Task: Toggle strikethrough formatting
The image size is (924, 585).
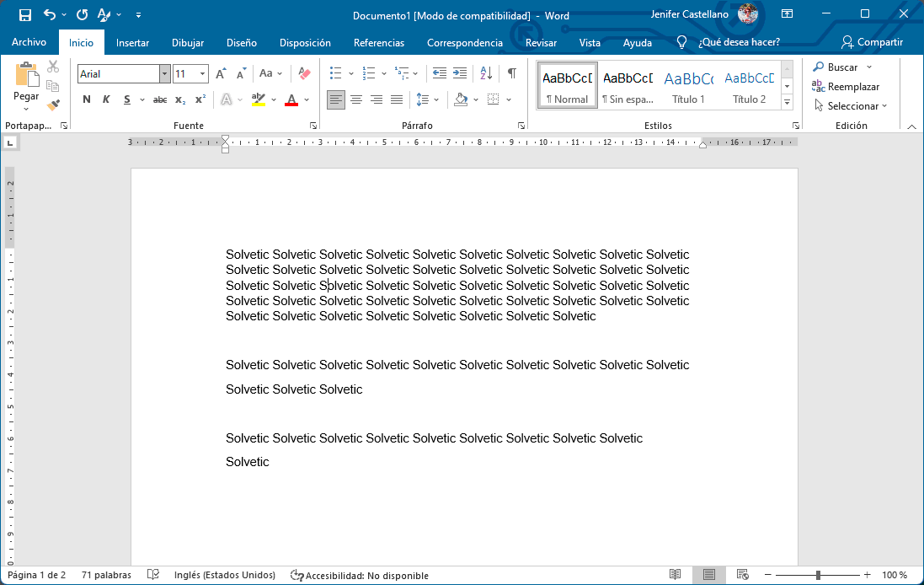Action: 160,99
